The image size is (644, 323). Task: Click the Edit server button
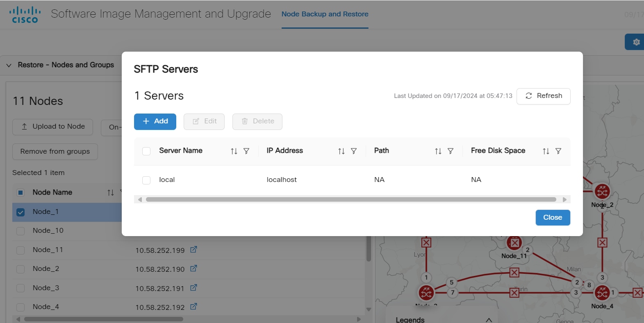204,121
